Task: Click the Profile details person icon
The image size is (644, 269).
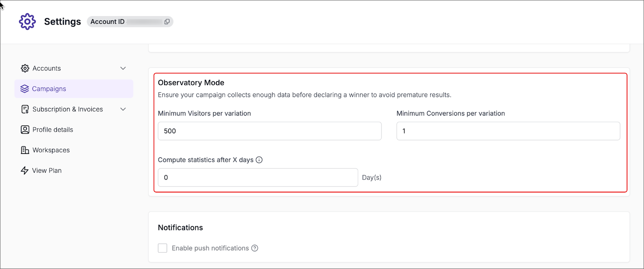Action: [x=25, y=130]
